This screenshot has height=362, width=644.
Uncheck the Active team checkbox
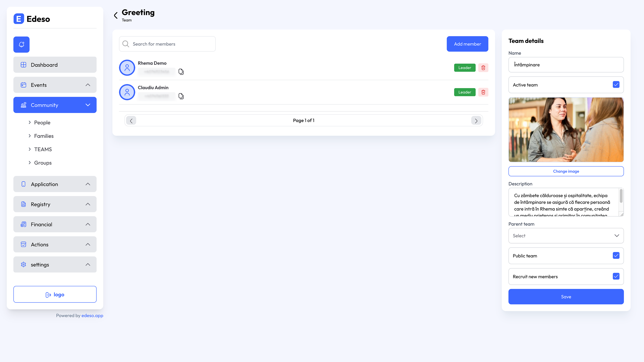(616, 85)
